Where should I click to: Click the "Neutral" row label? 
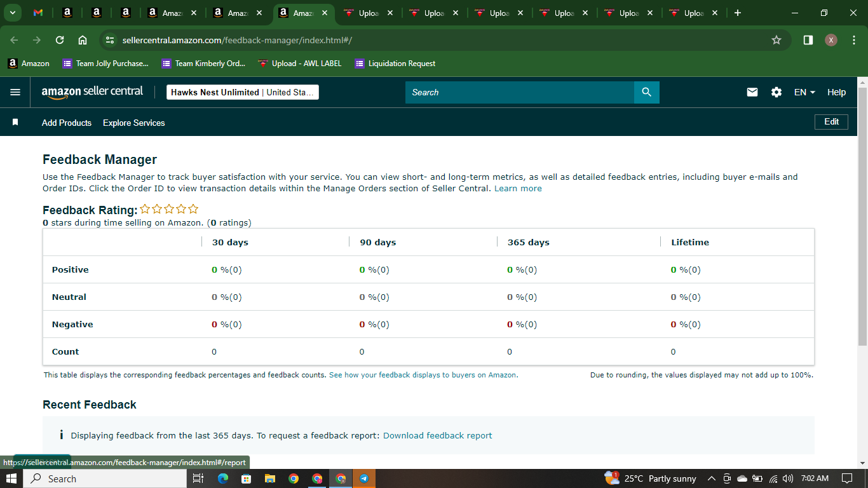coord(69,297)
